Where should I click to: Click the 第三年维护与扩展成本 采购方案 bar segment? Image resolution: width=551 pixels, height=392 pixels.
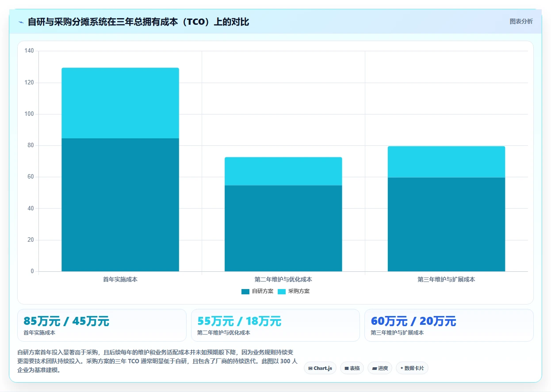[446, 162]
